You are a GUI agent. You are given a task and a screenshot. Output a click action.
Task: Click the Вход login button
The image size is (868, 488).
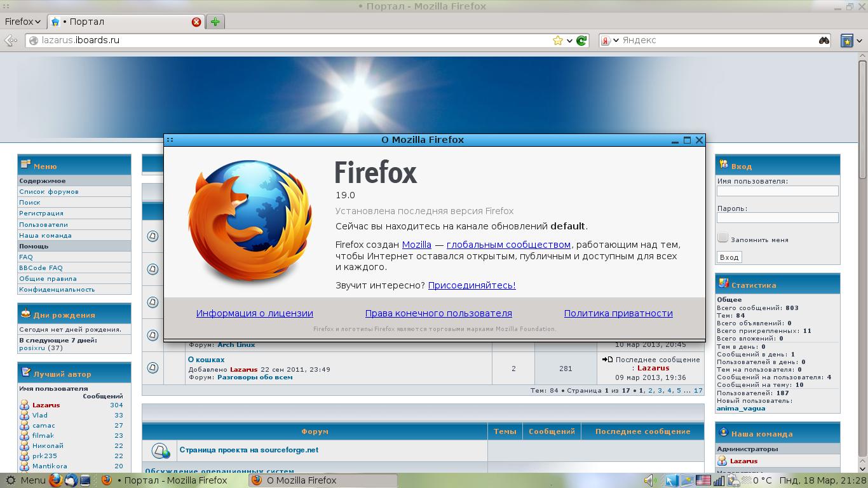(729, 257)
